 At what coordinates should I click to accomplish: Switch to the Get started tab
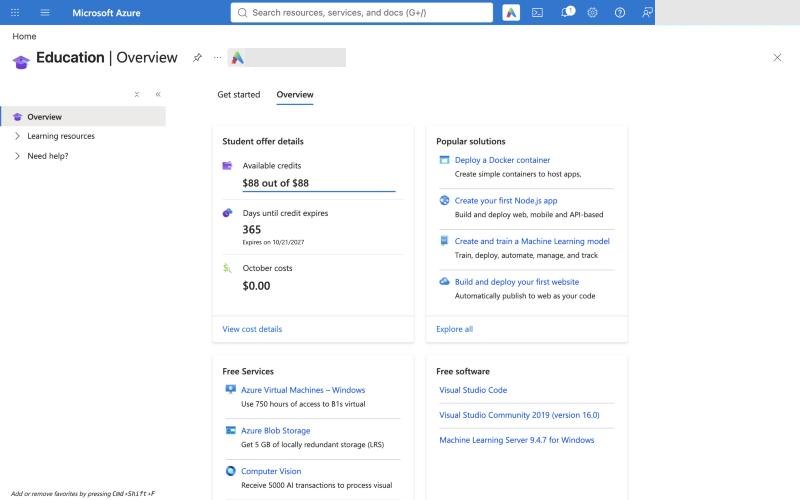239,94
